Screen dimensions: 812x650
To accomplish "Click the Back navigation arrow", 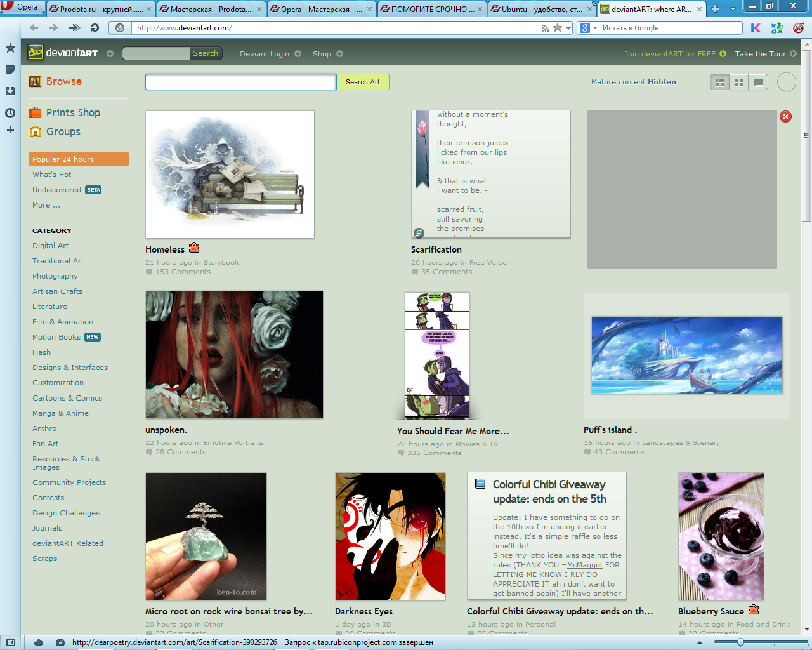I will [34, 28].
